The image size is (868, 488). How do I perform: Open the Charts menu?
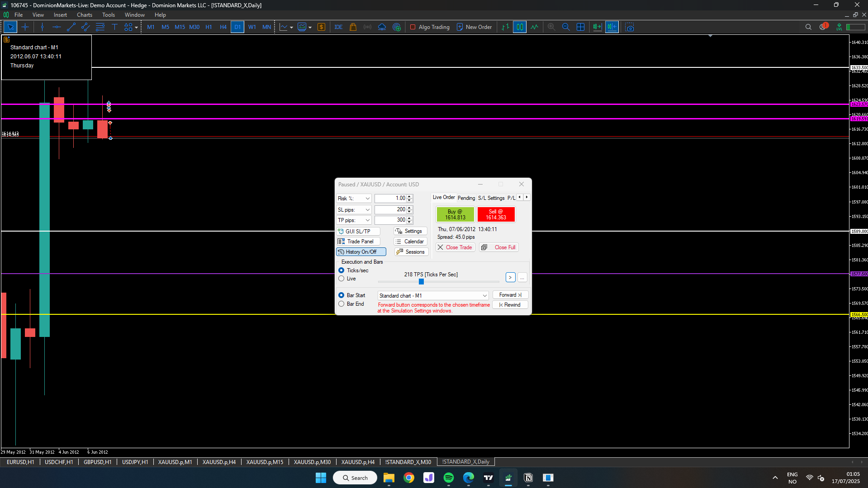coord(85,15)
